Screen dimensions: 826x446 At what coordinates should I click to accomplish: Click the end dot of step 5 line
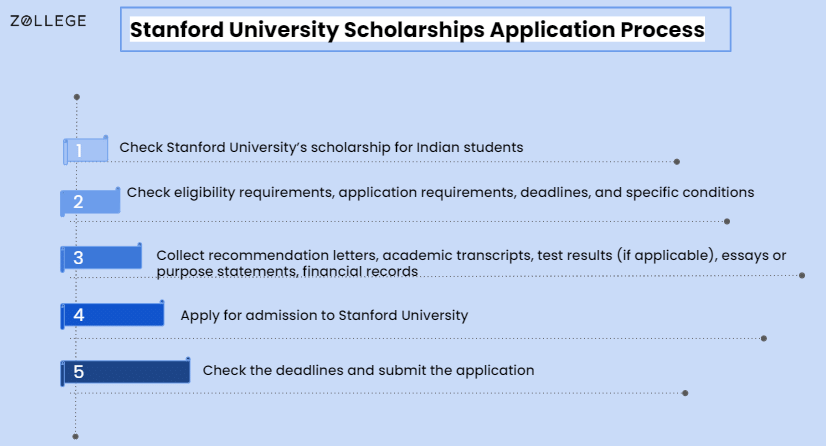click(x=685, y=393)
